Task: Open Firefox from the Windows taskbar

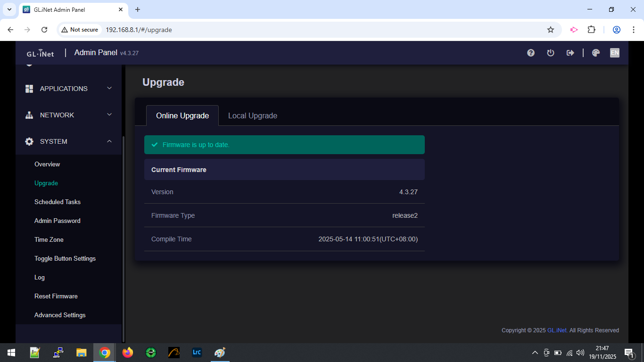Action: [127, 353]
